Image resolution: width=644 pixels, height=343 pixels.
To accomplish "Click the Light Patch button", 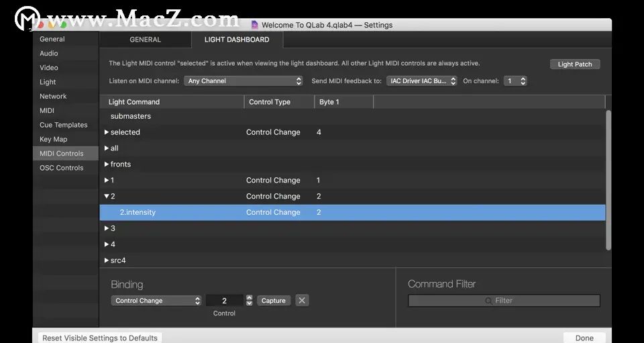I will pos(575,64).
